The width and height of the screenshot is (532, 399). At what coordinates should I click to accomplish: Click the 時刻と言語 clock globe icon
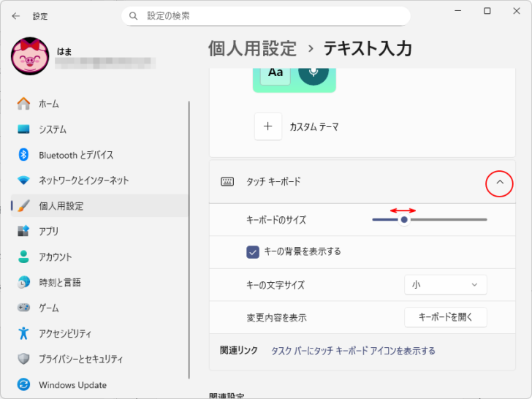click(23, 282)
